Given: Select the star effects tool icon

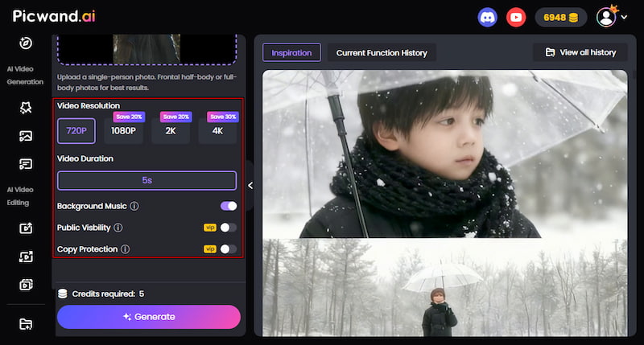Looking at the screenshot, I should 26,108.
